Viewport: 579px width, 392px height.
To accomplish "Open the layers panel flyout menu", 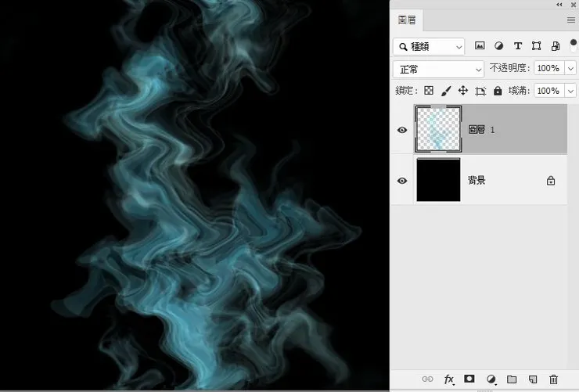I will [571, 20].
